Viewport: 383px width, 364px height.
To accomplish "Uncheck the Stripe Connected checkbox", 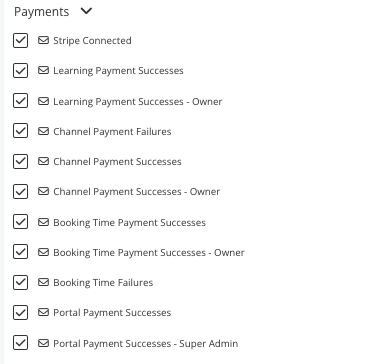I will pos(20,40).
